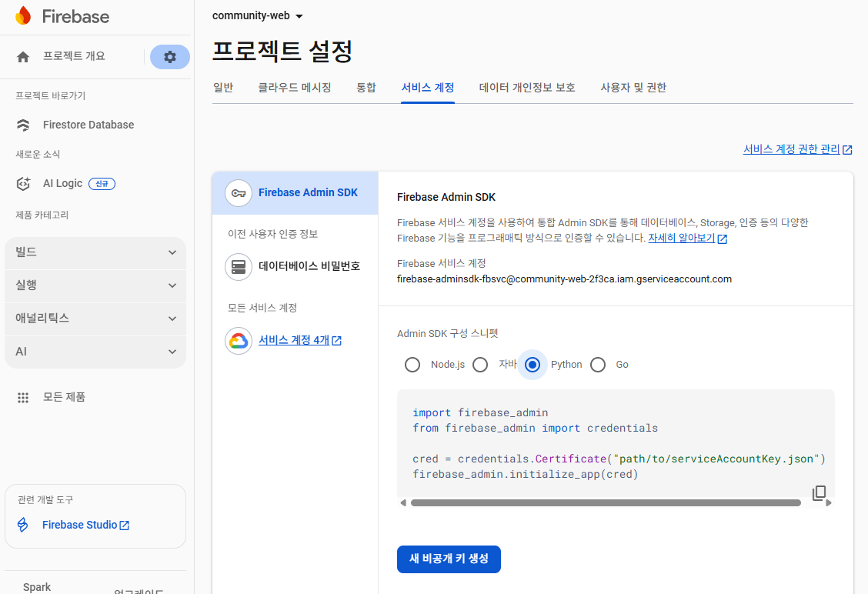Click the "새로운 소식" sidebar label
868x594 pixels.
point(38,155)
